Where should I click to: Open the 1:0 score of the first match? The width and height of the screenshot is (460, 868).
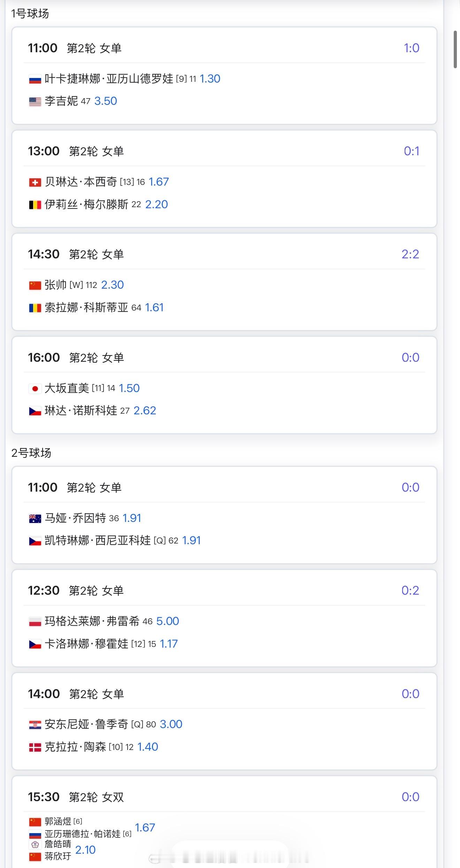pos(411,48)
